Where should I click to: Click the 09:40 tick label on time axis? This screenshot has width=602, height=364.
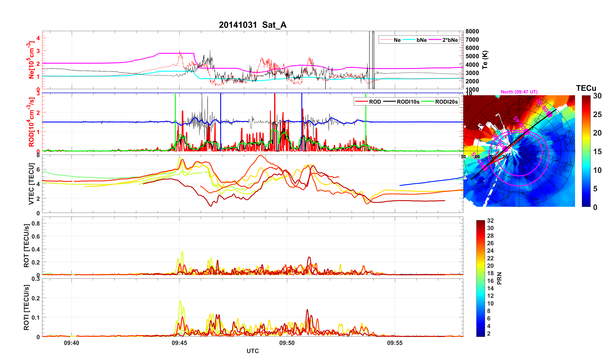(71, 343)
